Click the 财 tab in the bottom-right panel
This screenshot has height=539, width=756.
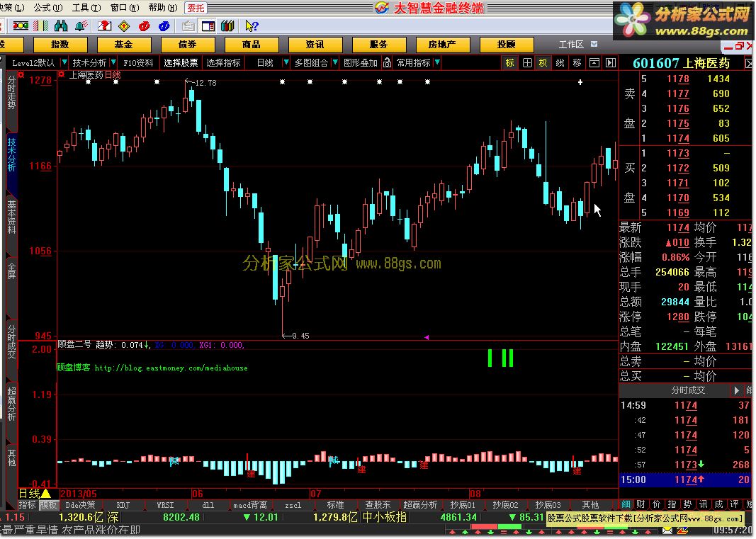(x=641, y=504)
